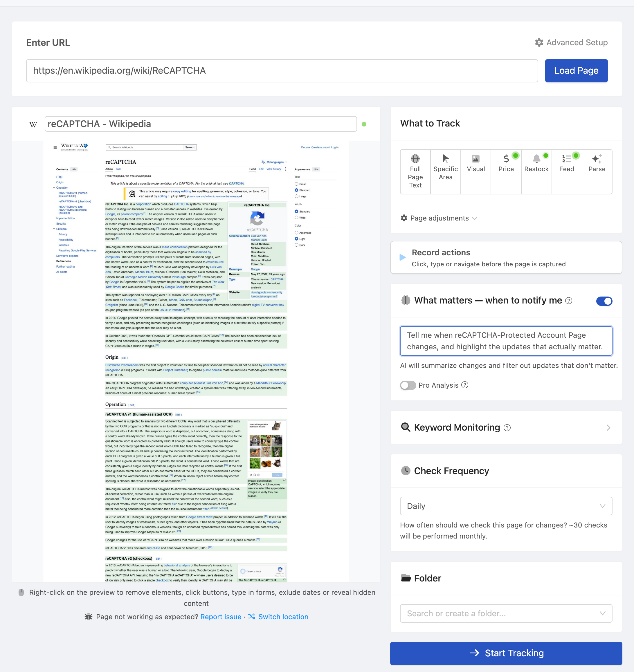
Task: Click the Folder icon heading
Action: (x=406, y=578)
